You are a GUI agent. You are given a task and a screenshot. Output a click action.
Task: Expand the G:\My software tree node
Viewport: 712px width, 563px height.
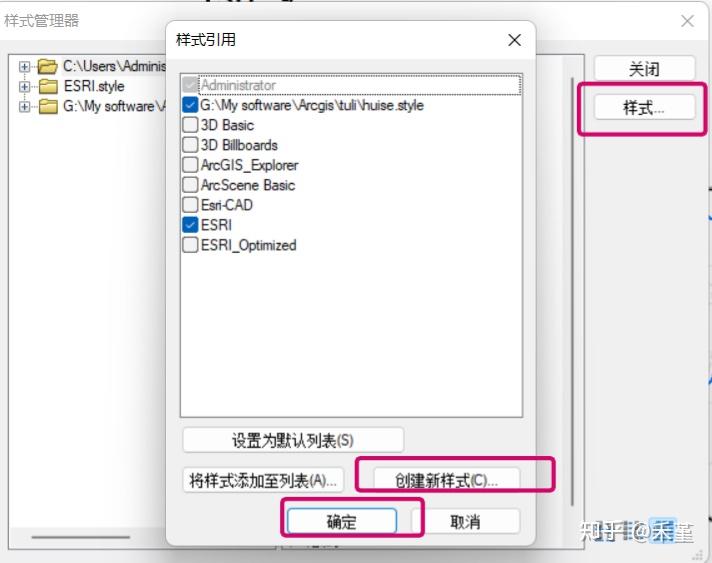coord(24,106)
